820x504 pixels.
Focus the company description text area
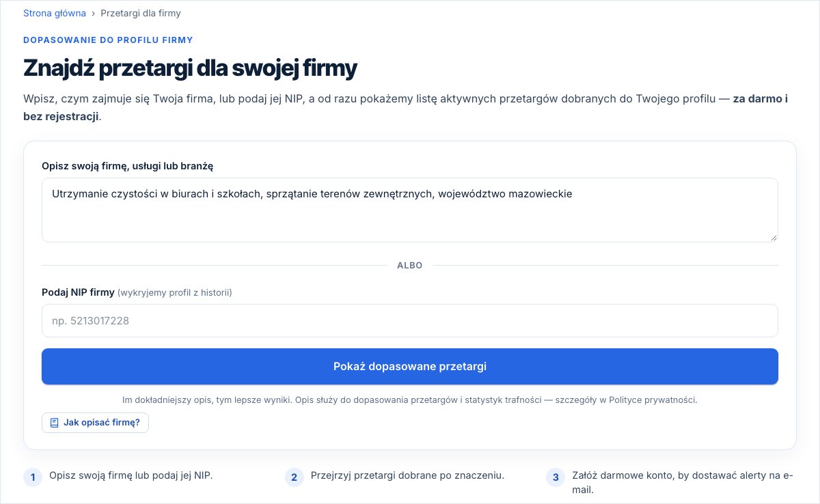pyautogui.click(x=410, y=210)
